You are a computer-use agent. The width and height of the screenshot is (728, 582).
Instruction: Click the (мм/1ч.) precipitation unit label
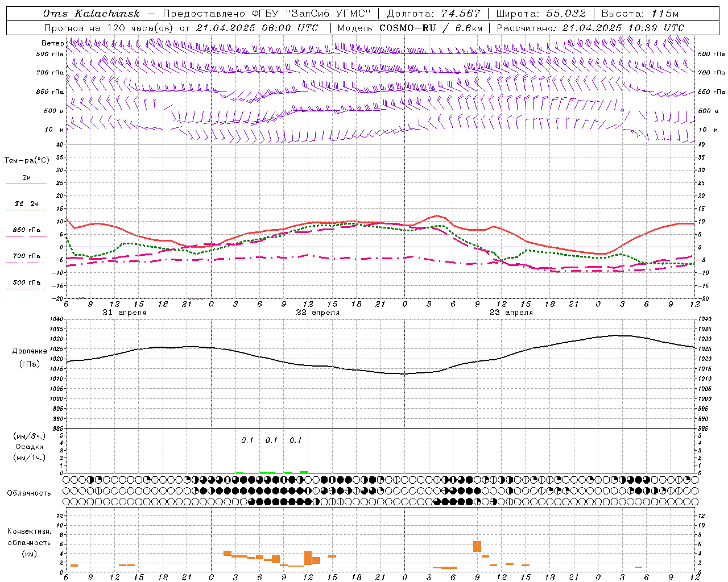point(30,458)
